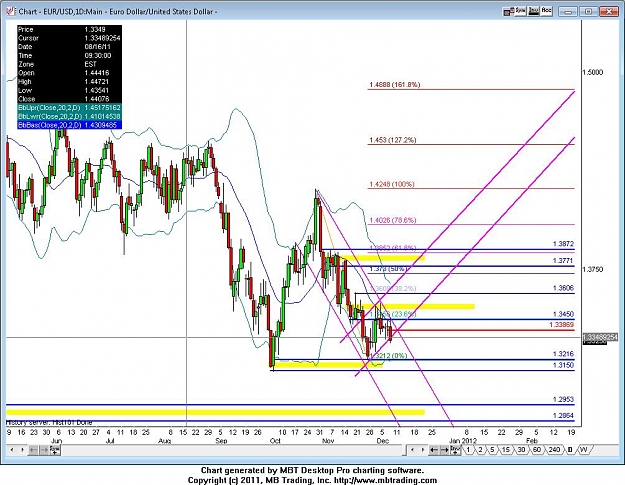625x485 pixels.
Task: Switch to the 15 minute timeframe tab
Action: (505, 450)
